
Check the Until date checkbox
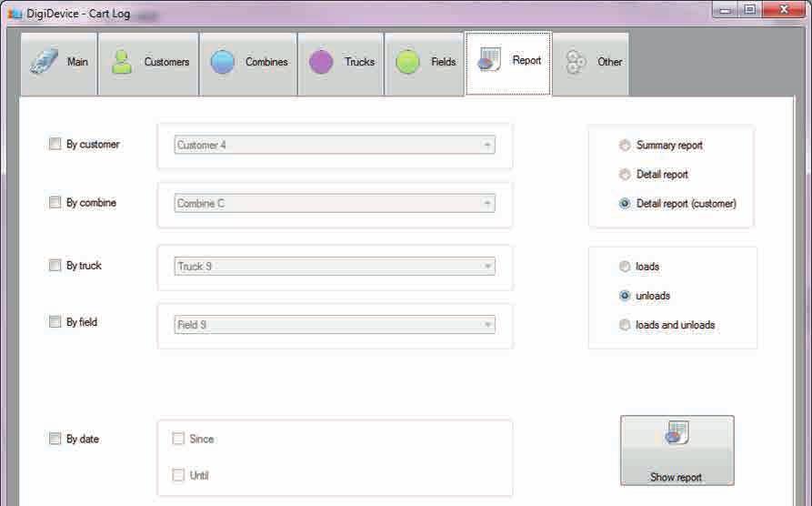pyautogui.click(x=178, y=475)
